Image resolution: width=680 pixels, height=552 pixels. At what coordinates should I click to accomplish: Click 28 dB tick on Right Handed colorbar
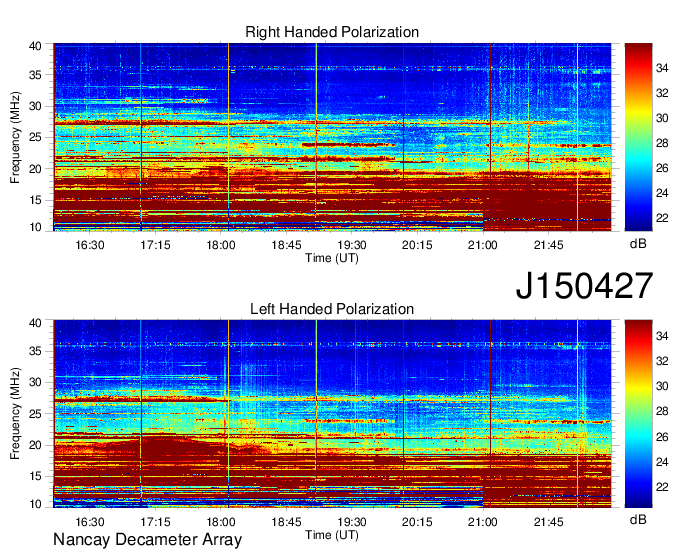(x=662, y=143)
